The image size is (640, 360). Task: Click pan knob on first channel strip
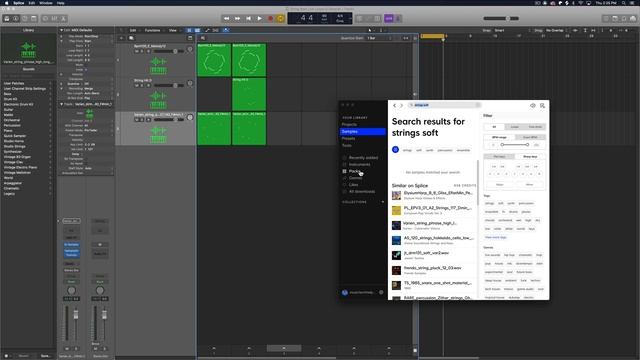point(71,290)
